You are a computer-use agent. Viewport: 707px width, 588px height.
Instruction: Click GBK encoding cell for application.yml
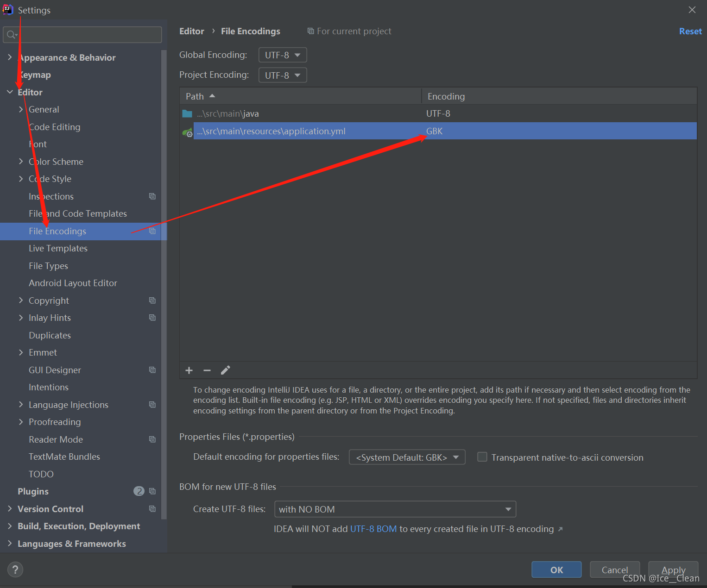[435, 131]
